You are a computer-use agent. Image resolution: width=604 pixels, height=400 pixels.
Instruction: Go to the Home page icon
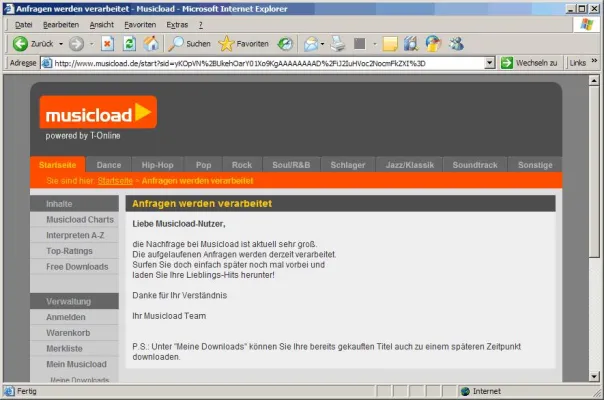(x=151, y=44)
